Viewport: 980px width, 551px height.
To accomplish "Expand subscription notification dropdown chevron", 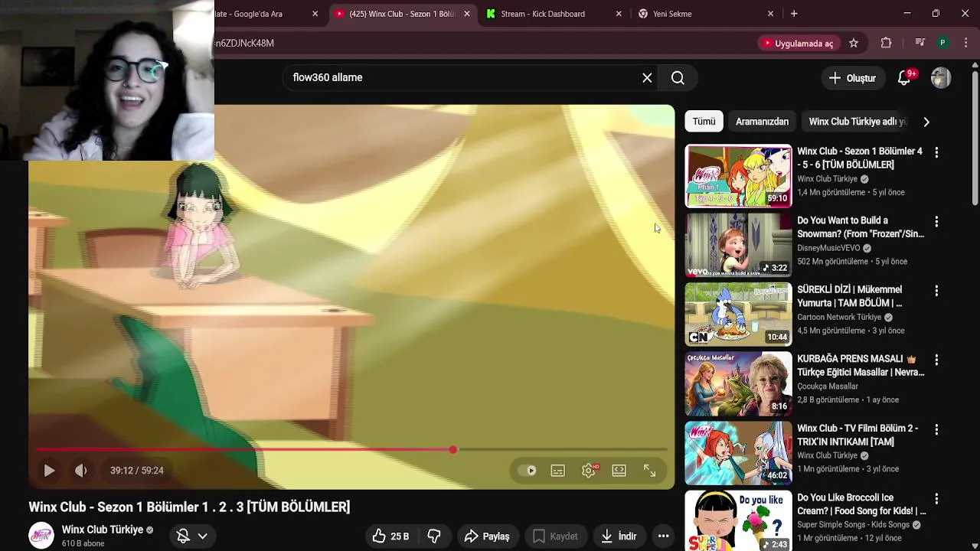I will click(203, 536).
